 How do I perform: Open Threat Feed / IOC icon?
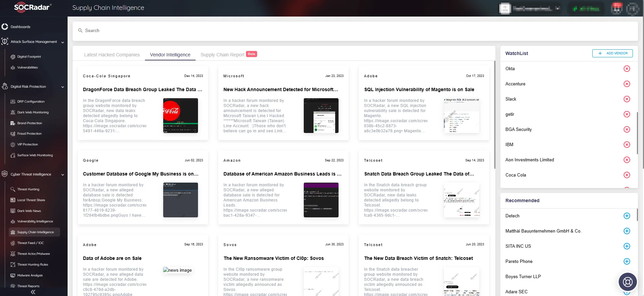pyautogui.click(x=13, y=243)
